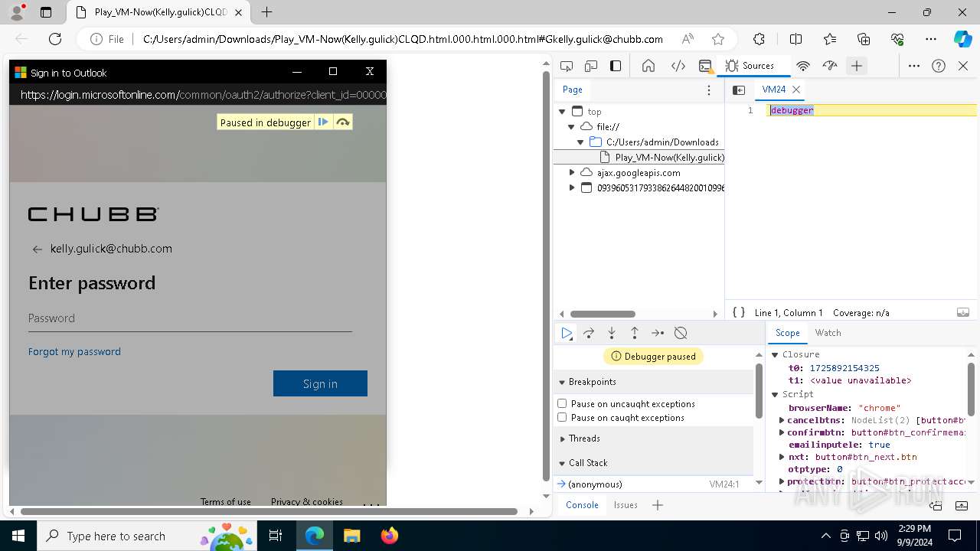The height and width of the screenshot is (551, 980).
Task: Click Step into next function call
Action: click(612, 333)
